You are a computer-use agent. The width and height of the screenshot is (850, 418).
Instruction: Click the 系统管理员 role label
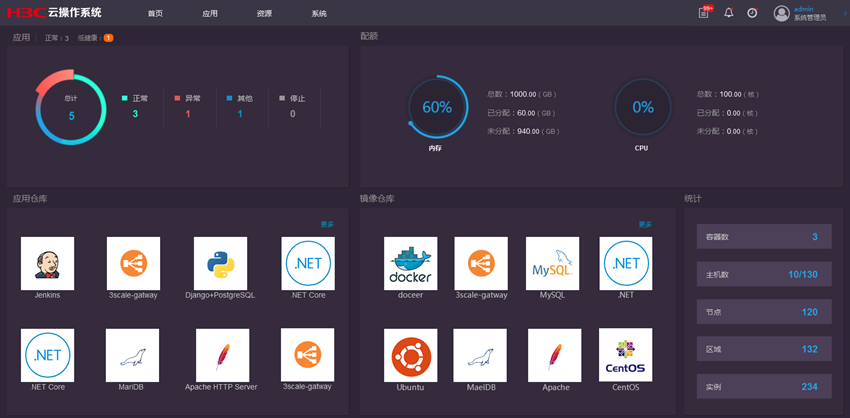(x=810, y=18)
